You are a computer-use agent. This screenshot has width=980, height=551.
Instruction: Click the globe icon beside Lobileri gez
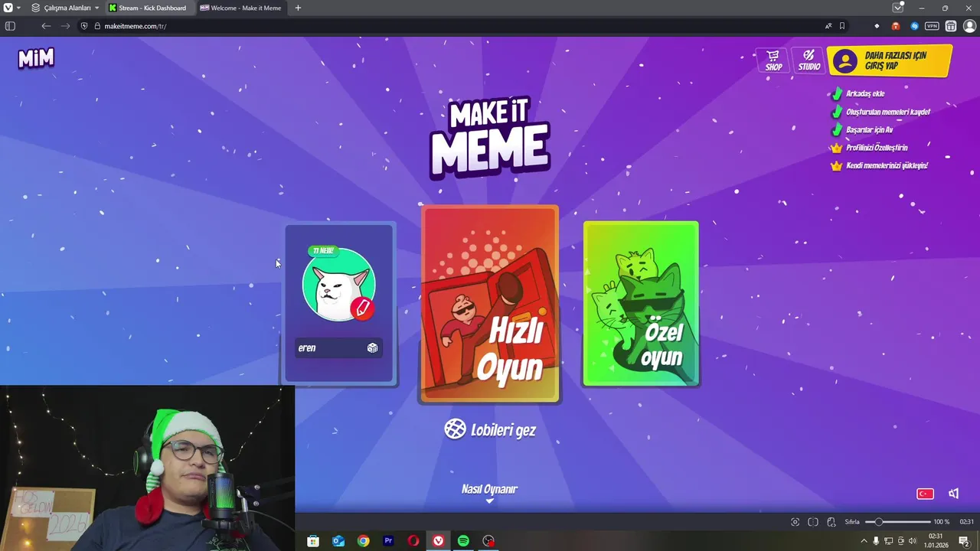[x=455, y=429]
